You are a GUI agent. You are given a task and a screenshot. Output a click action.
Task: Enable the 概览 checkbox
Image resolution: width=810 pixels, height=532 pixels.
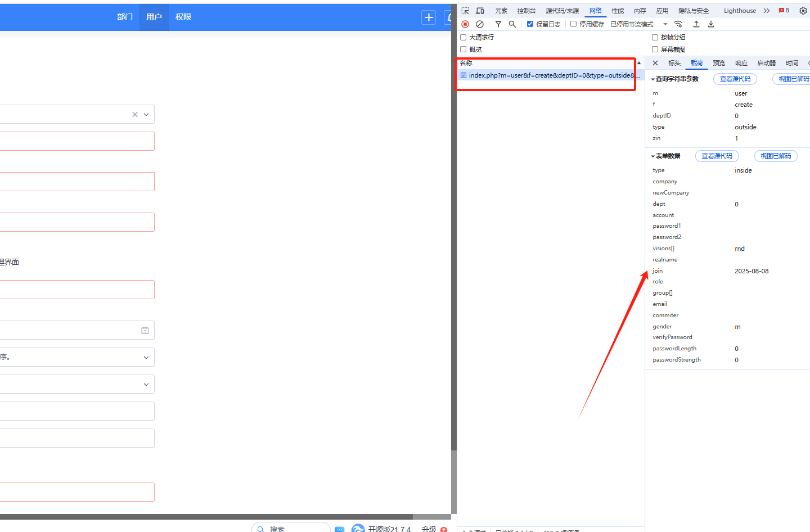(x=463, y=49)
